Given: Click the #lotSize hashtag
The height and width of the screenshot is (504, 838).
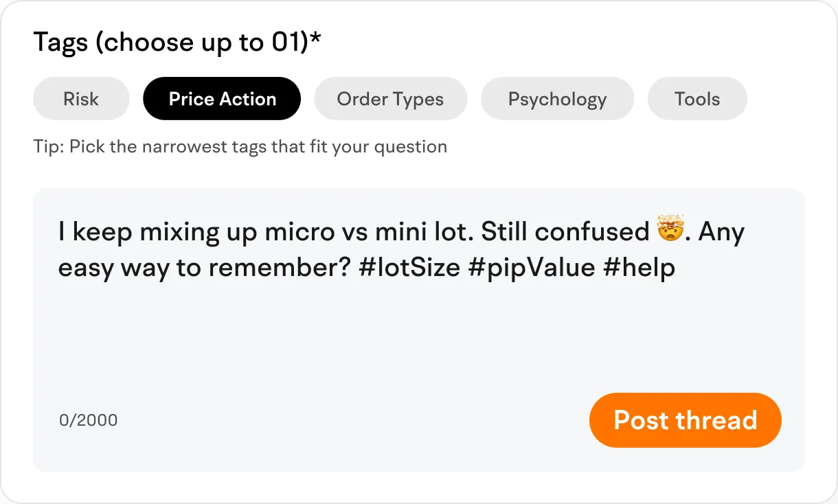Looking at the screenshot, I should (x=409, y=267).
